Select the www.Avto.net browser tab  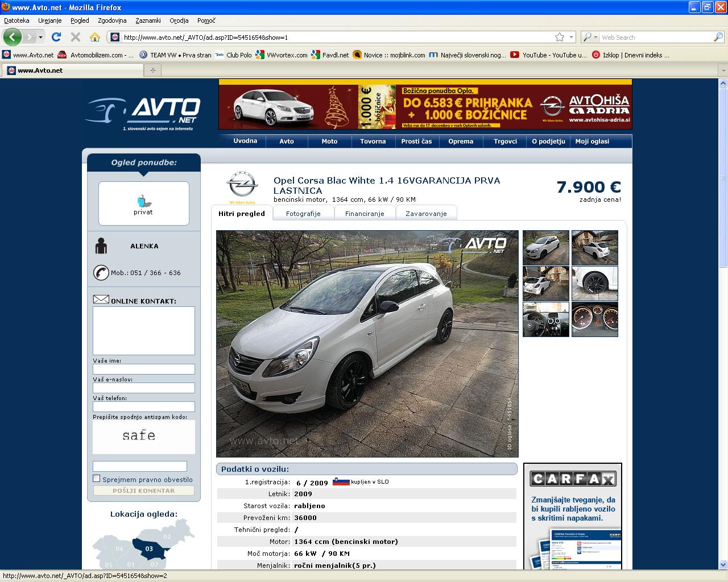click(x=72, y=70)
